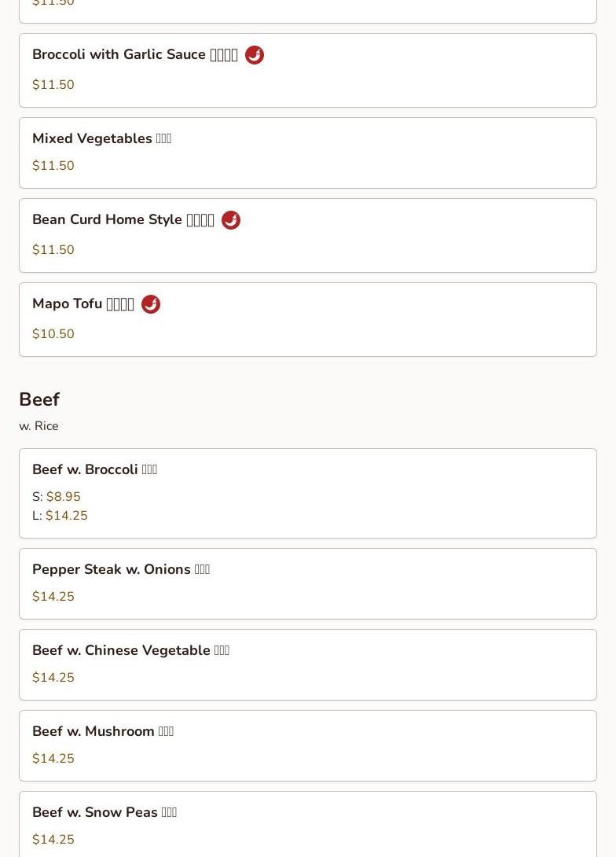
Task: Click the $14.25 price under Beef w. Mushroom
Action: pyautogui.click(x=53, y=759)
